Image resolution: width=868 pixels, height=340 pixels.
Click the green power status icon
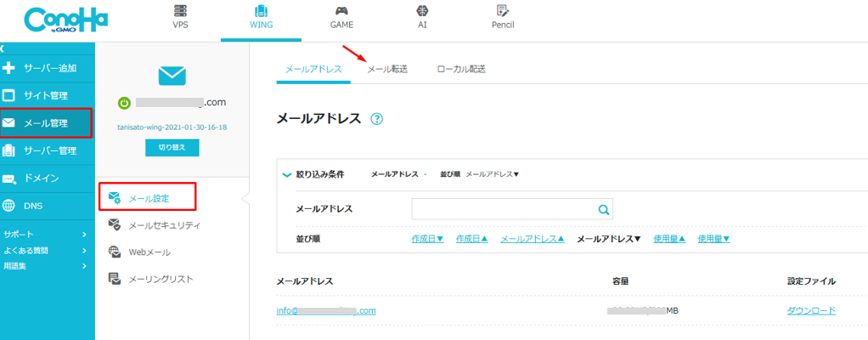pyautogui.click(x=124, y=103)
